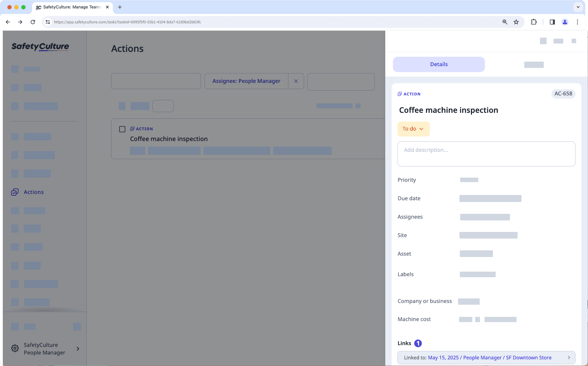Click the settings gear near People Manager
This screenshot has height=366, width=588.
click(x=15, y=348)
